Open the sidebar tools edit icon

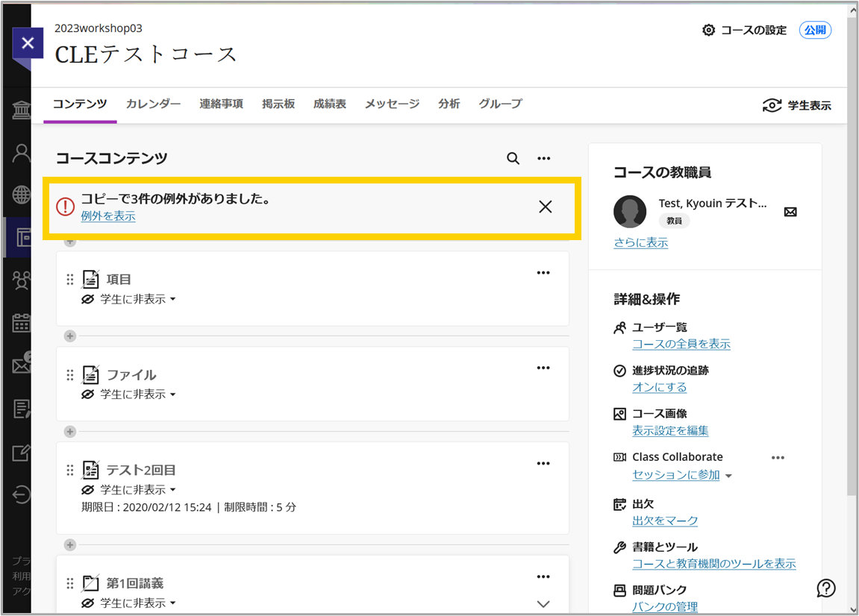tap(22, 452)
